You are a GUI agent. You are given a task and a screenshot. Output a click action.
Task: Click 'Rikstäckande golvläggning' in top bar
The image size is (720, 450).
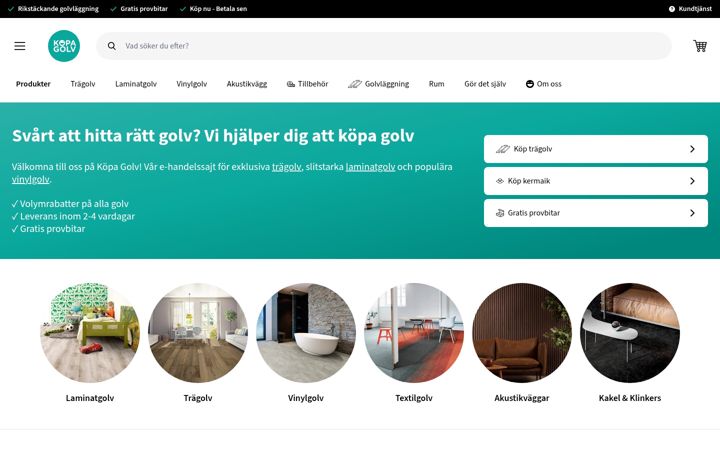click(58, 9)
